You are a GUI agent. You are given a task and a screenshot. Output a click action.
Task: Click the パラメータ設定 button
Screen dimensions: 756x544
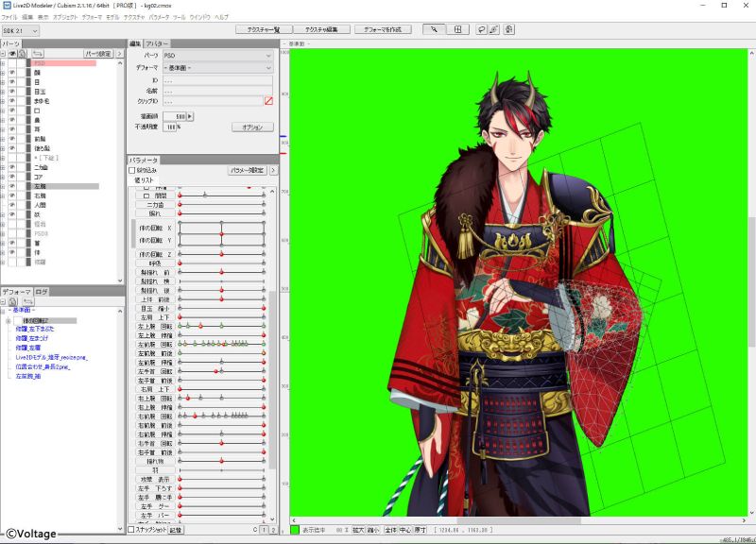click(248, 170)
